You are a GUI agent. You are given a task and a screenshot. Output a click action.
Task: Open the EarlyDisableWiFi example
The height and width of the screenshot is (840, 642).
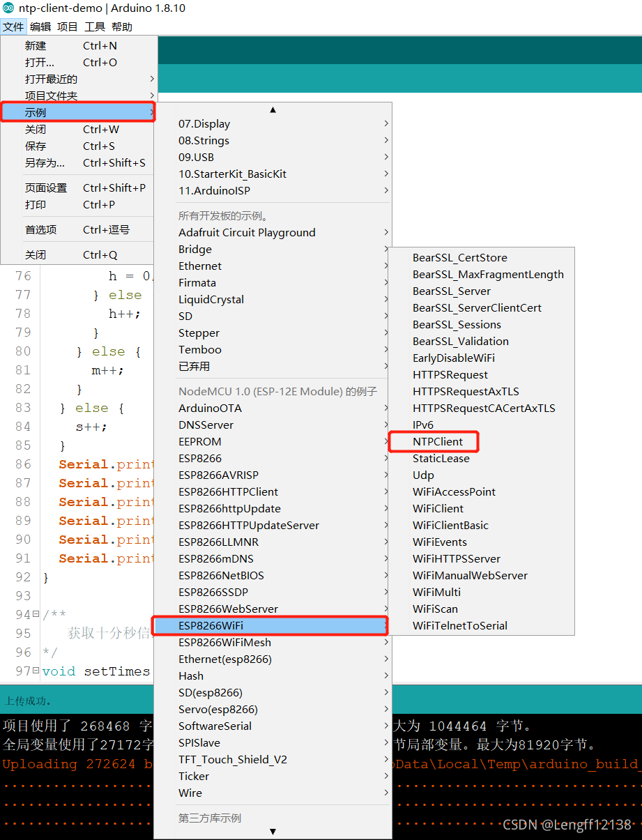coord(481,358)
